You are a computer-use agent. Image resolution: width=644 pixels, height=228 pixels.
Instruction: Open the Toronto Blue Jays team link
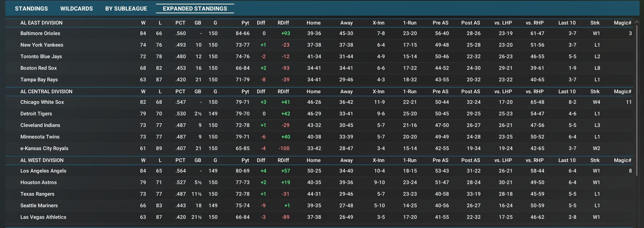point(41,56)
